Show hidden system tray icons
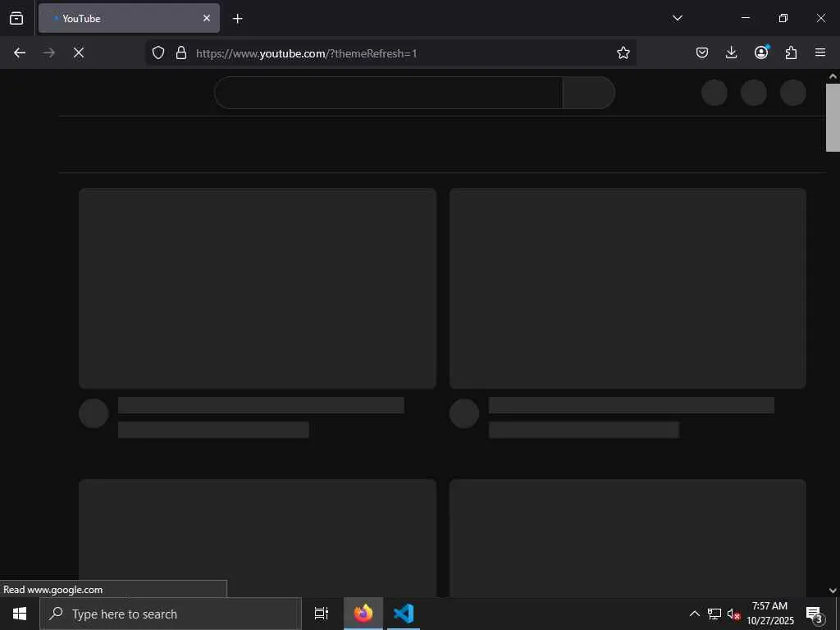The image size is (840, 630). click(694, 614)
